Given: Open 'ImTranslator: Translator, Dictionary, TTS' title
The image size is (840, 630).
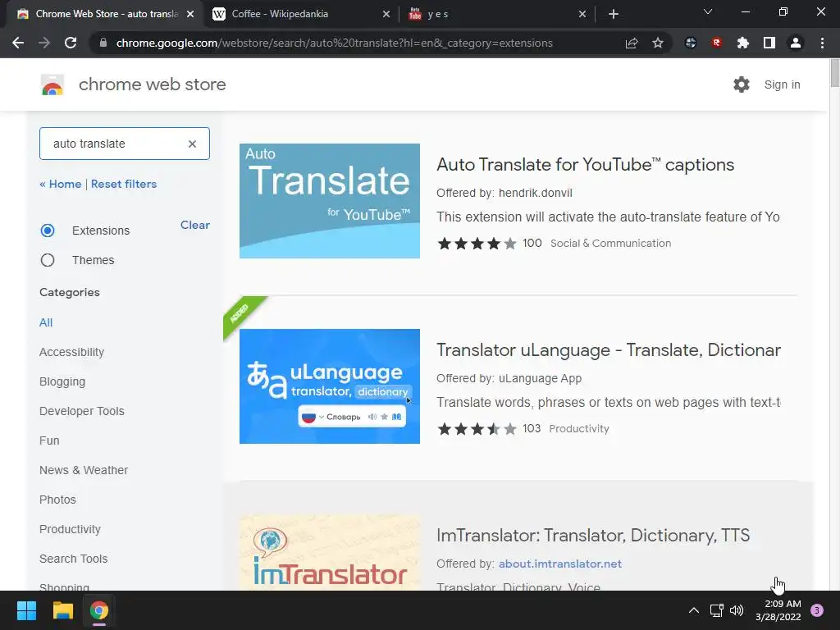Looking at the screenshot, I should point(593,535).
